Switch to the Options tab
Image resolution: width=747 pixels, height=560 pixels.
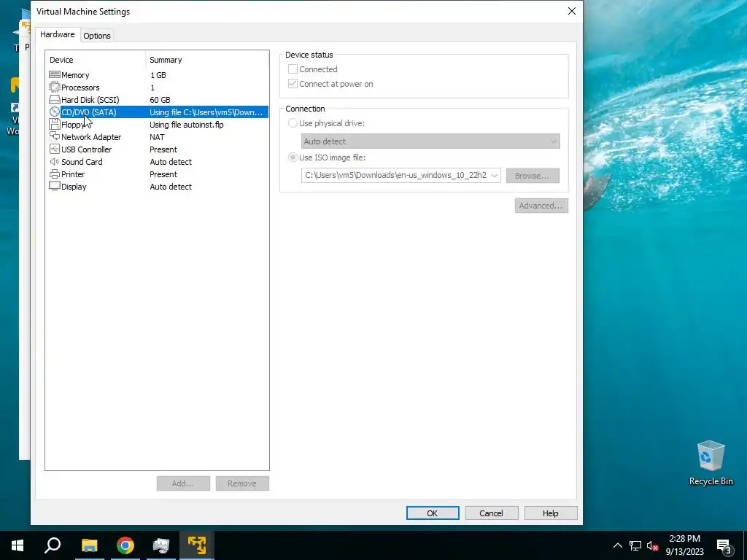tap(97, 36)
